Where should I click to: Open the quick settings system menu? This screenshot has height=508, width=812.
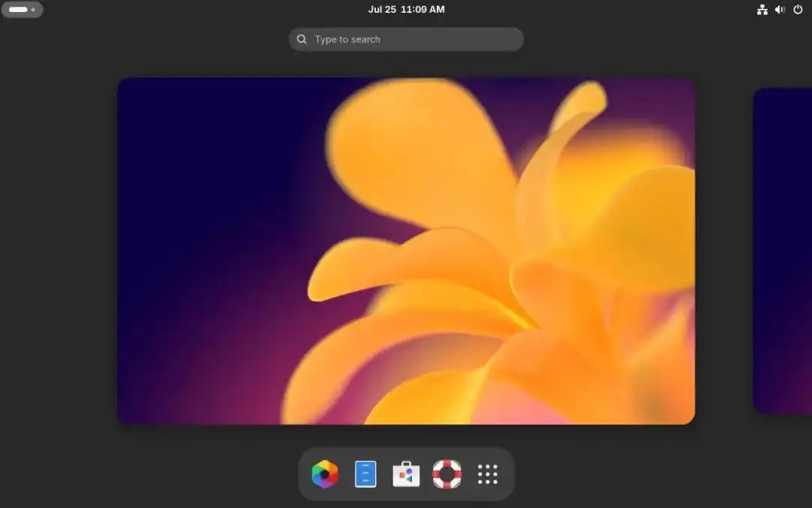(x=780, y=9)
